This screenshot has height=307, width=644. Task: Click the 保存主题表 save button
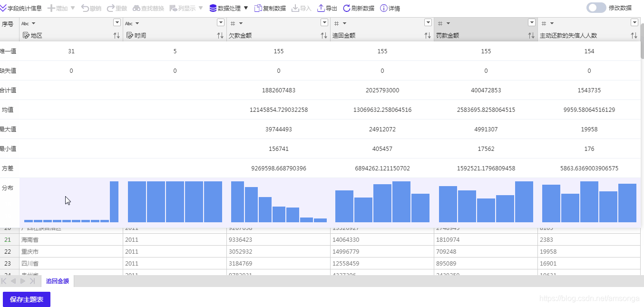pyautogui.click(x=27, y=299)
